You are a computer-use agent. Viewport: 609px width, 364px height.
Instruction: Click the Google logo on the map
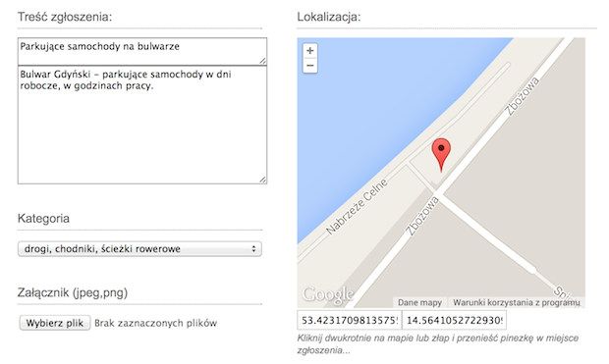point(328,294)
